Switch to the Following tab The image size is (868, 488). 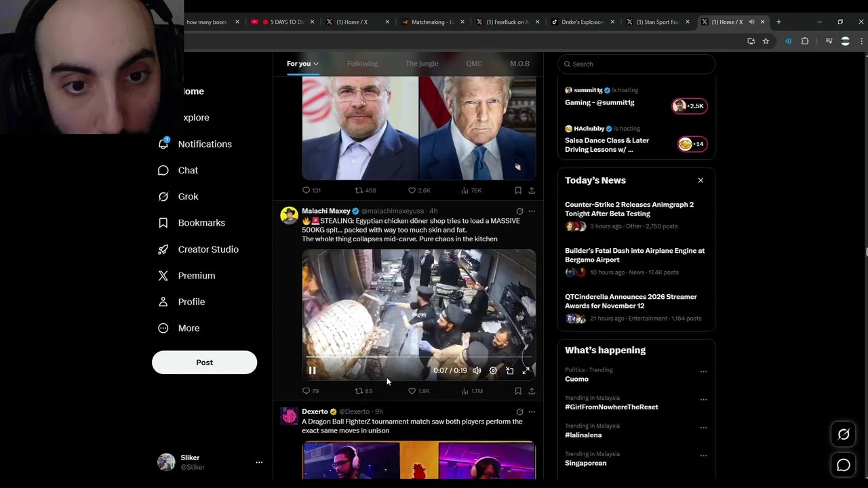362,64
